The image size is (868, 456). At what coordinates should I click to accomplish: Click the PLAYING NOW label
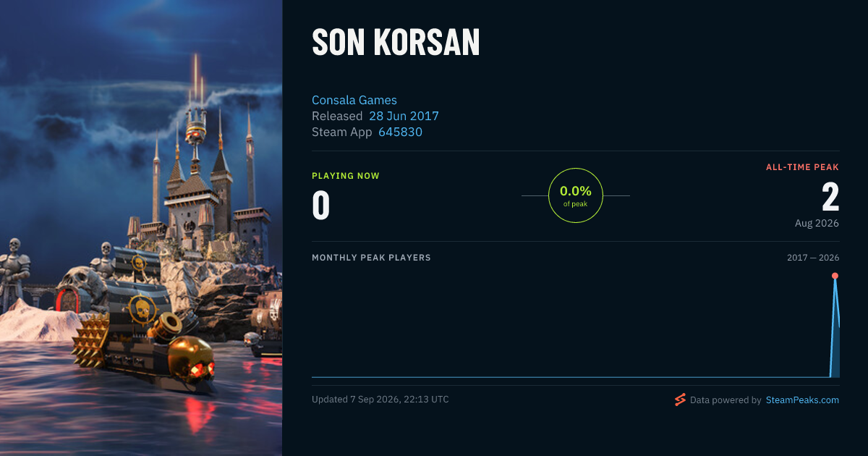346,176
